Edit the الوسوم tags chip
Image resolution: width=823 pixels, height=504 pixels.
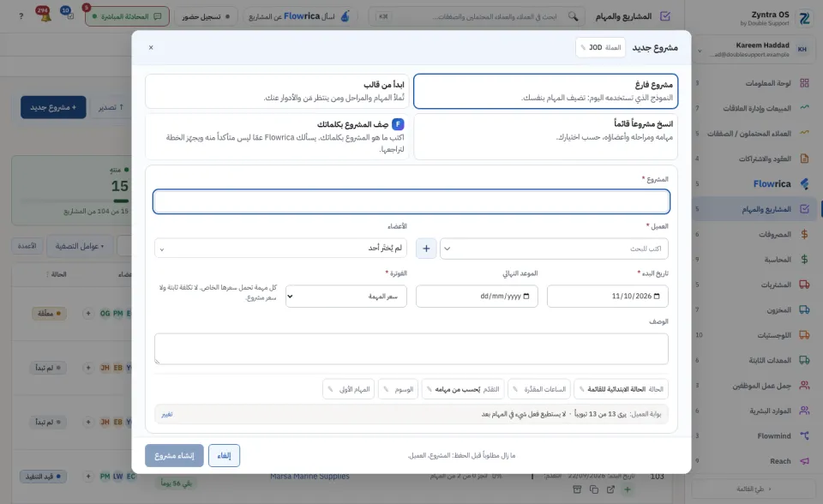399,389
